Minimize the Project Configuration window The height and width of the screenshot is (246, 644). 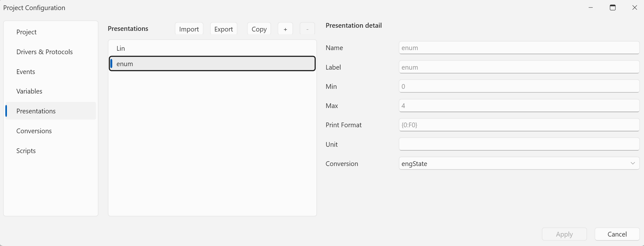[x=591, y=8]
